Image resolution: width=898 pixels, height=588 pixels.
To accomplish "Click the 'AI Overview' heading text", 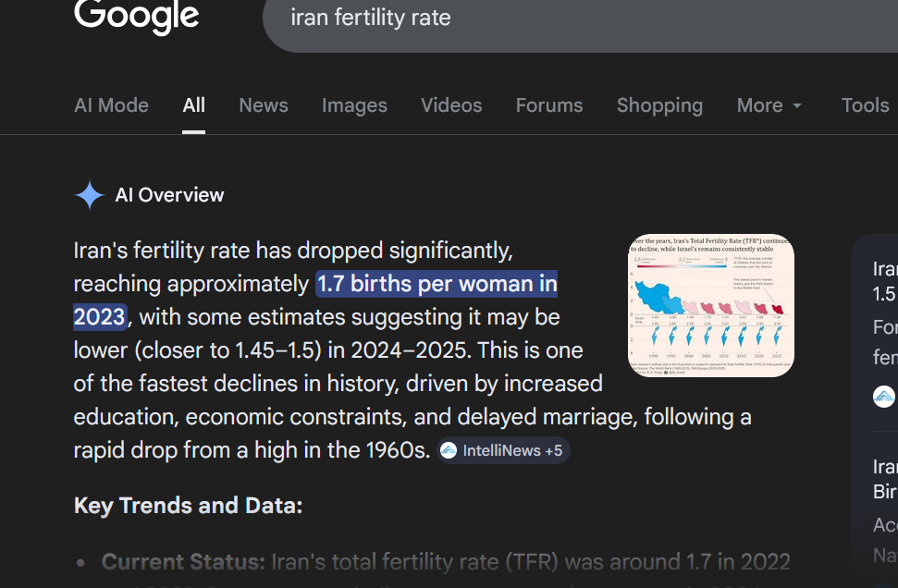I will click(x=169, y=195).
